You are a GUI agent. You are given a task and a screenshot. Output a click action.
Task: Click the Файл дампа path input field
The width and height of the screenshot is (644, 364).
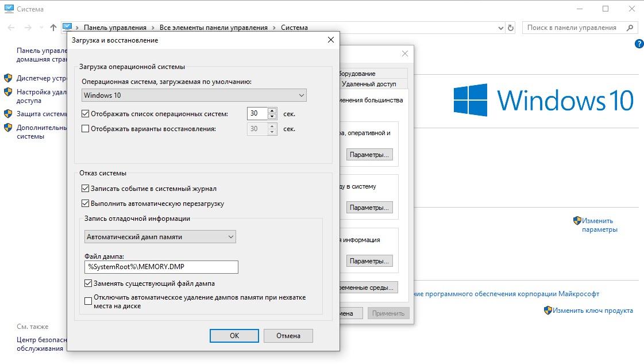tap(161, 267)
